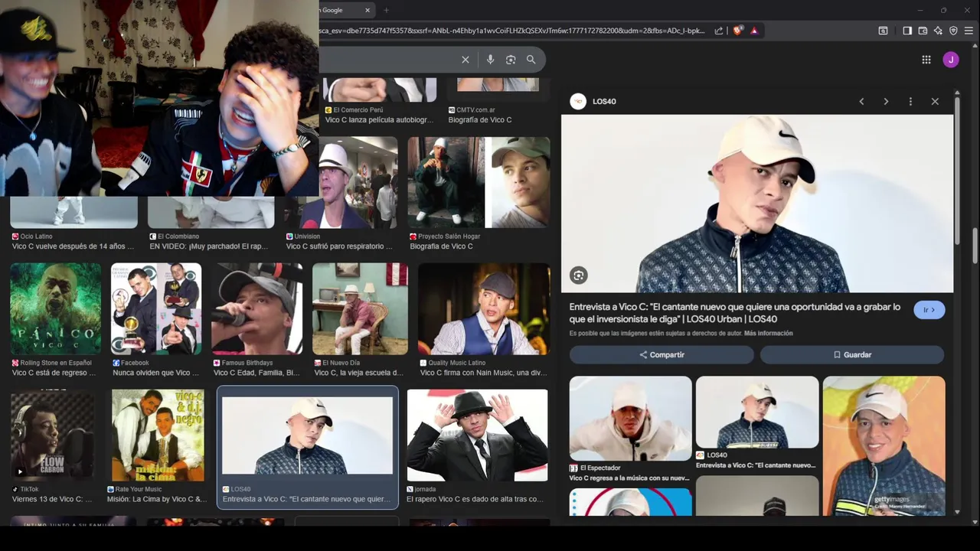Open the Brave VPN shield icon

953,31
